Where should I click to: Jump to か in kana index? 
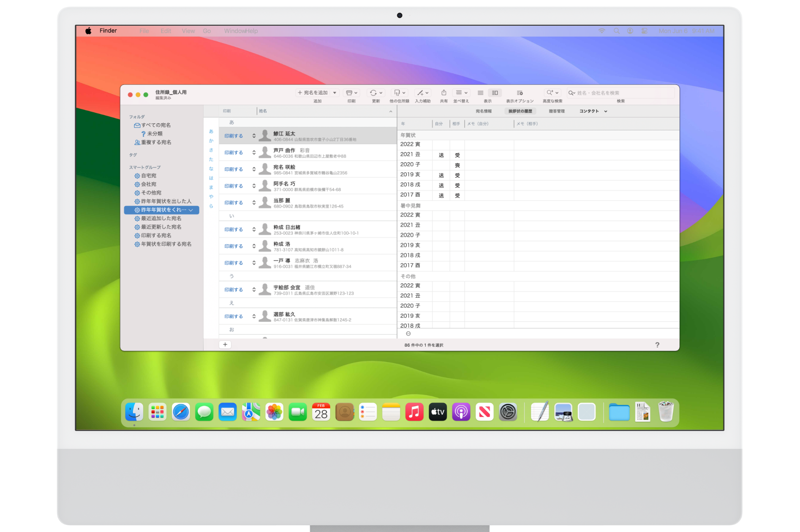[x=211, y=141]
